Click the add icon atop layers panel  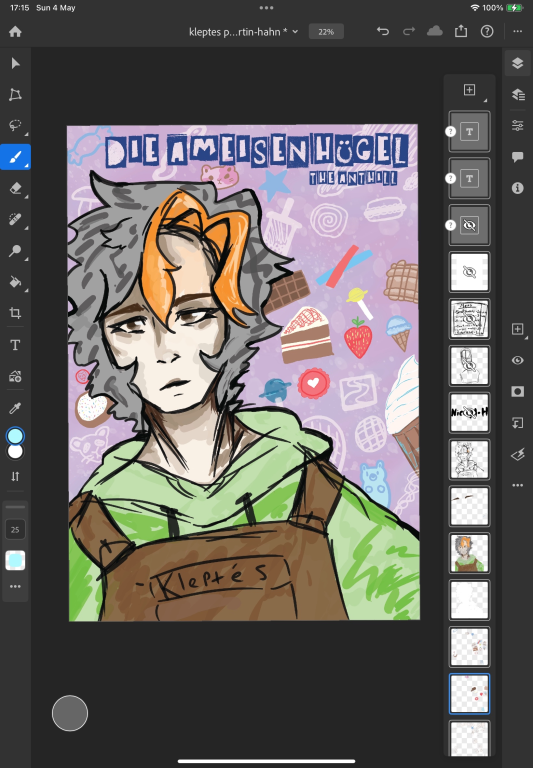click(469, 90)
